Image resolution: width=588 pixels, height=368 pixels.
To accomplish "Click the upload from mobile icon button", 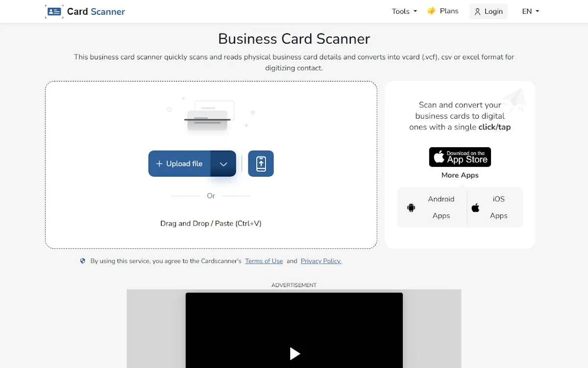I will tap(261, 163).
